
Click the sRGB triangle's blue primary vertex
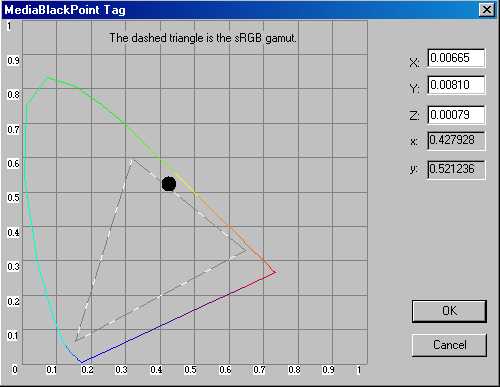point(76,340)
